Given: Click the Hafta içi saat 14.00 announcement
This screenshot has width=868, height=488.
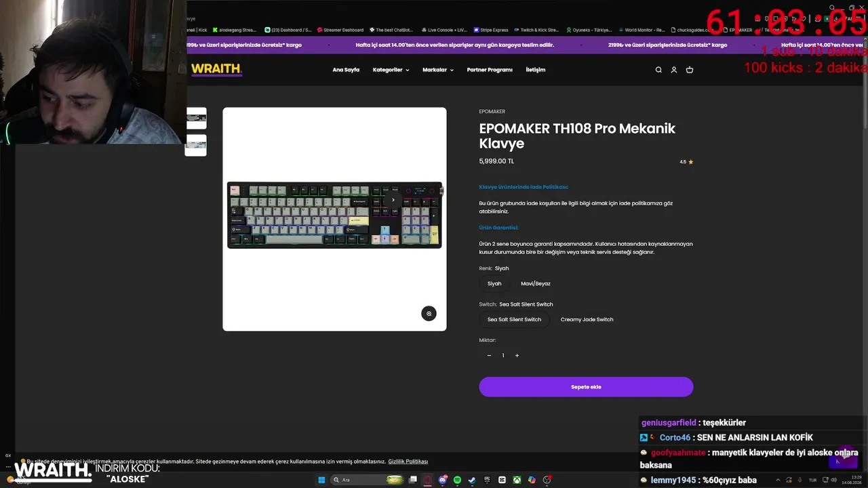Looking at the screenshot, I should [455, 45].
